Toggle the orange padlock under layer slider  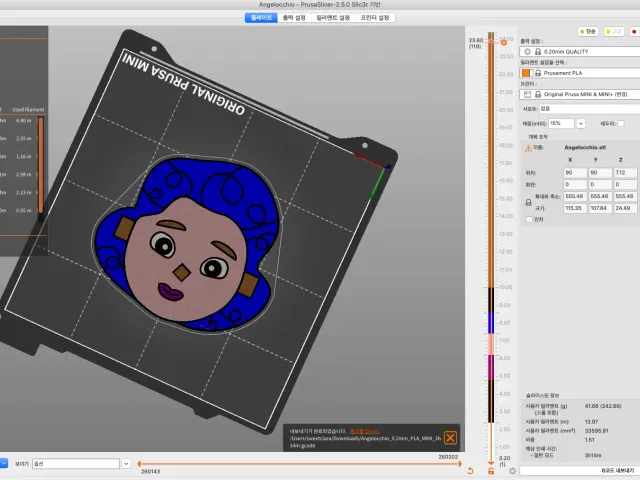(491, 471)
